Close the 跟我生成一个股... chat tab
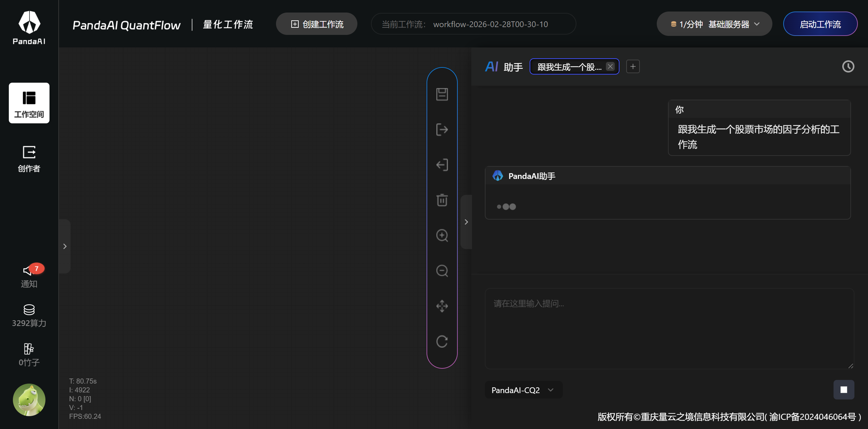The width and height of the screenshot is (868, 429). pyautogui.click(x=610, y=66)
